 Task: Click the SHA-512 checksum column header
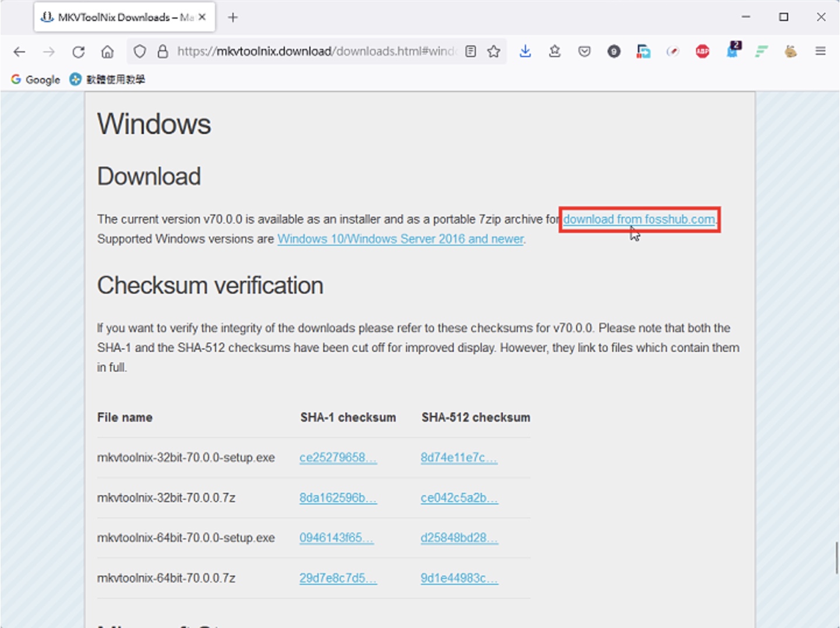coord(476,418)
